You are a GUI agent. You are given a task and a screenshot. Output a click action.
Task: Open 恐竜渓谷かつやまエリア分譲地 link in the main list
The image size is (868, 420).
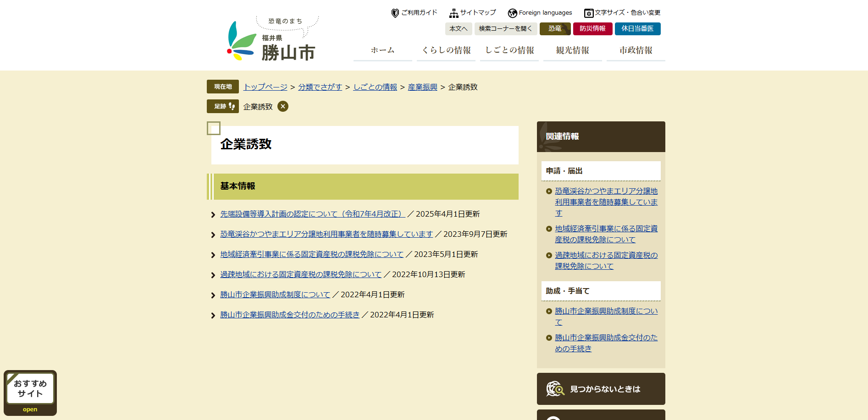point(326,234)
